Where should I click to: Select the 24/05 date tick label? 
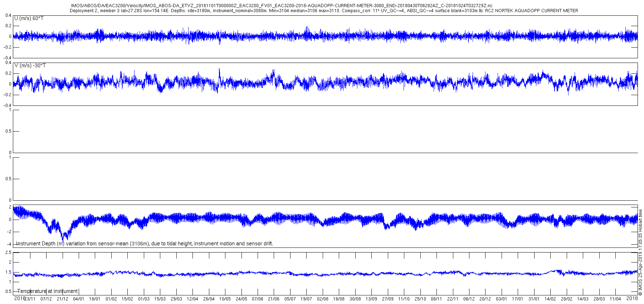tap(241, 299)
